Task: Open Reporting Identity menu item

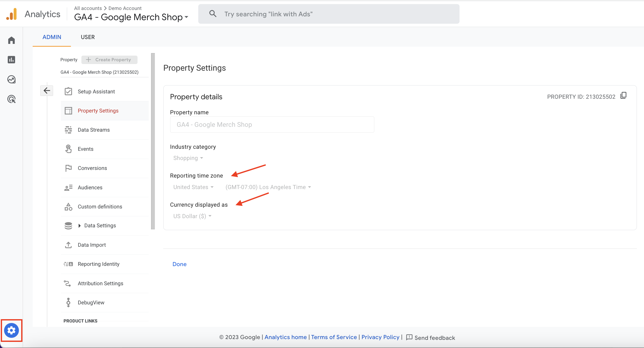Action: tap(105, 264)
